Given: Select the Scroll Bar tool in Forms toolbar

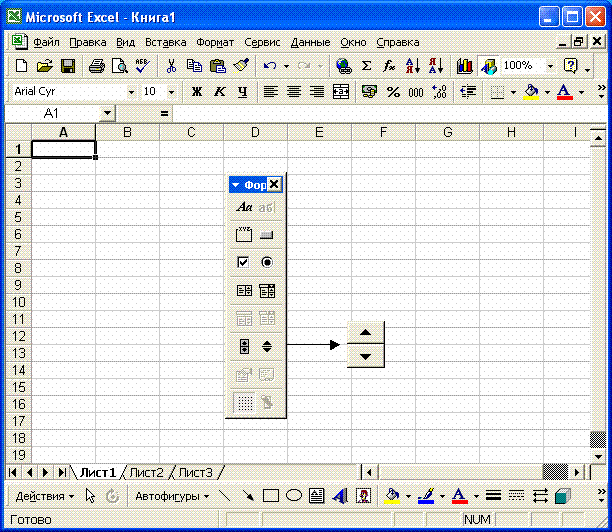Looking at the screenshot, I should [244, 346].
